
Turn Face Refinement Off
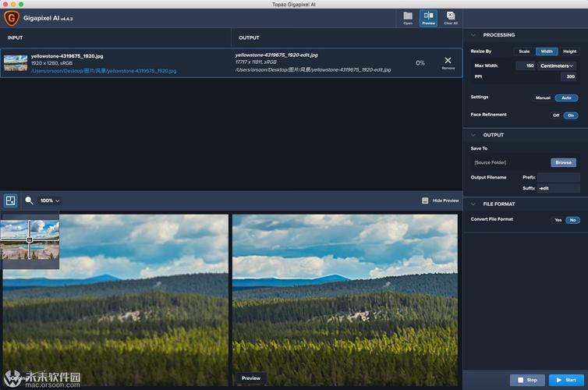tap(556, 115)
